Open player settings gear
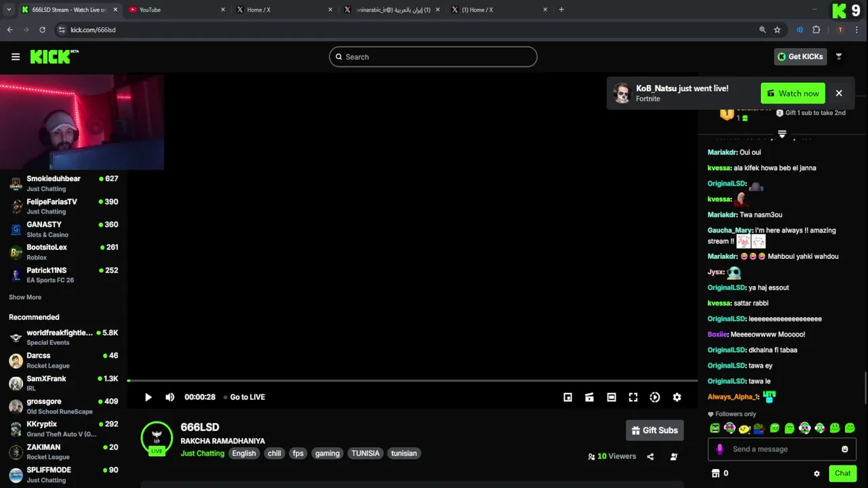Image resolution: width=868 pixels, height=488 pixels. 677,397
